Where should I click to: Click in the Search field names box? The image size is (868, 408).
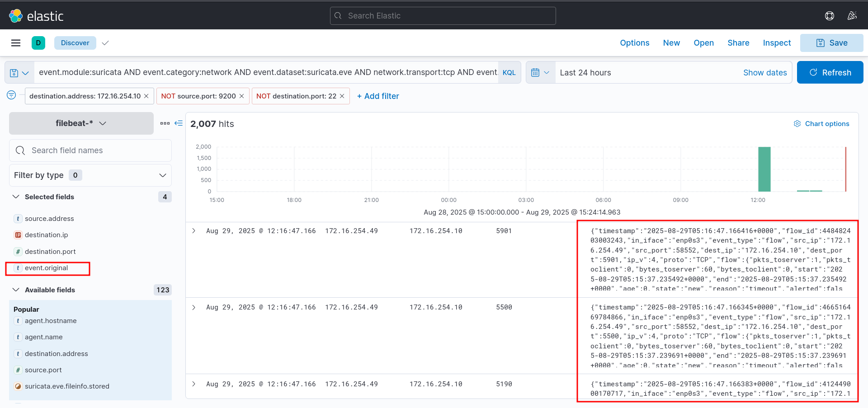(95, 150)
